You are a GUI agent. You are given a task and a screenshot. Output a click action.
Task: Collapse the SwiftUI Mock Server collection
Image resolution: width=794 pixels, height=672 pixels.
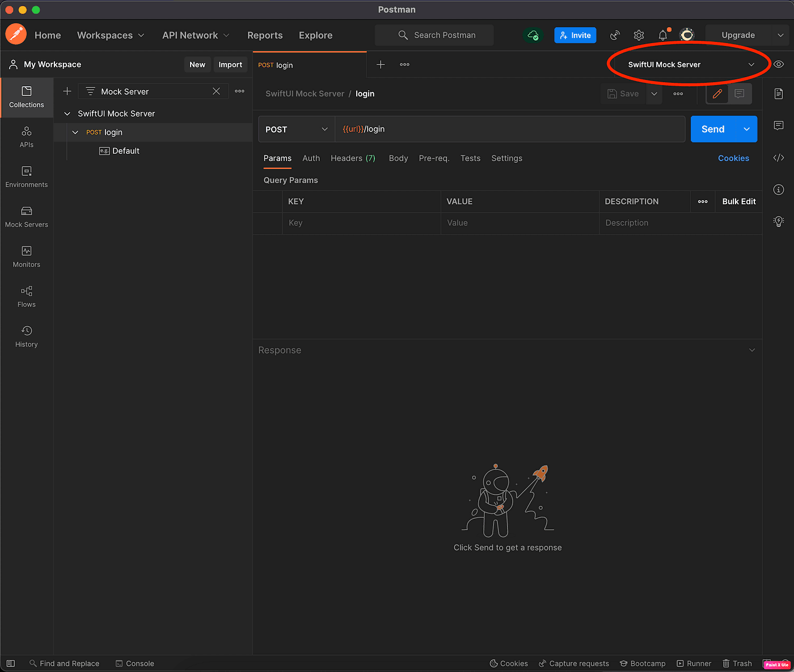67,114
